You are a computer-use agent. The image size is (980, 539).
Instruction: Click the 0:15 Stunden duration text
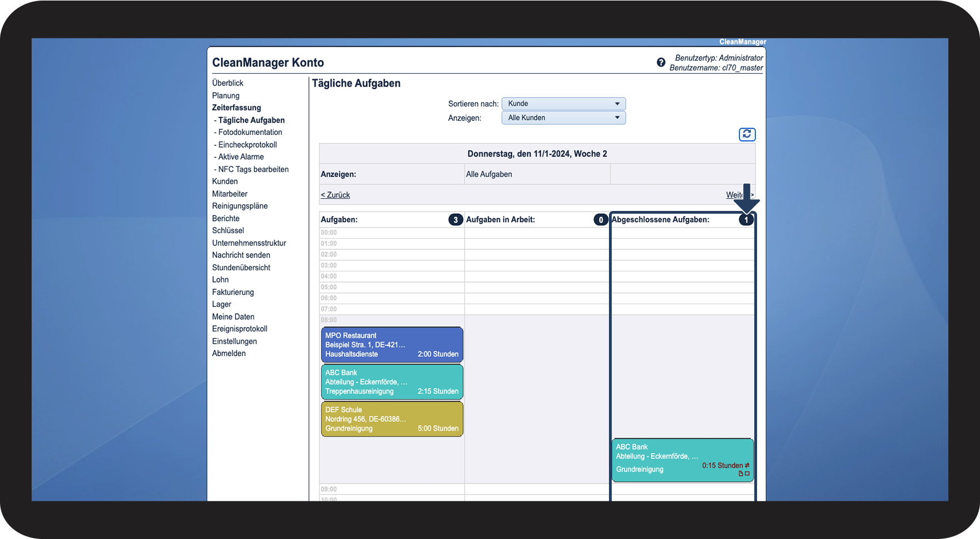(722, 466)
